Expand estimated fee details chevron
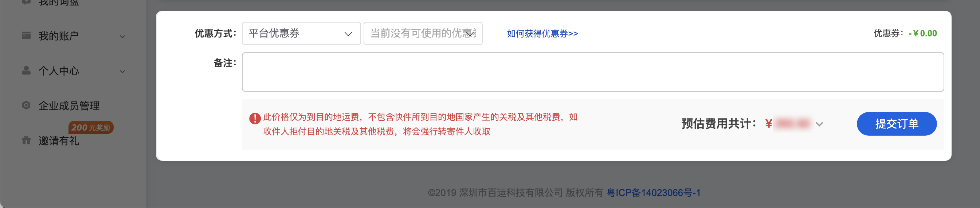The image size is (980, 208). point(819,124)
